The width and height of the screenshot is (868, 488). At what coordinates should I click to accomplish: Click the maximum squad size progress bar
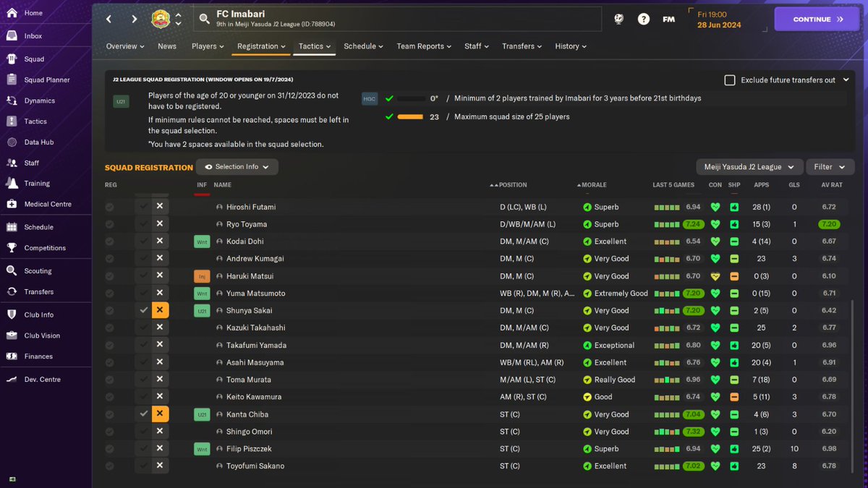[410, 116]
